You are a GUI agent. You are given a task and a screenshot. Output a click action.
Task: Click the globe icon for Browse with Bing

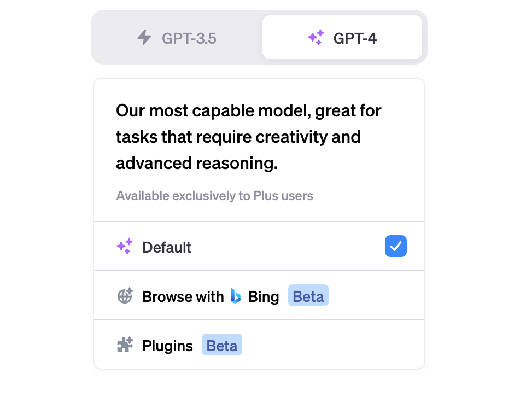click(x=125, y=296)
